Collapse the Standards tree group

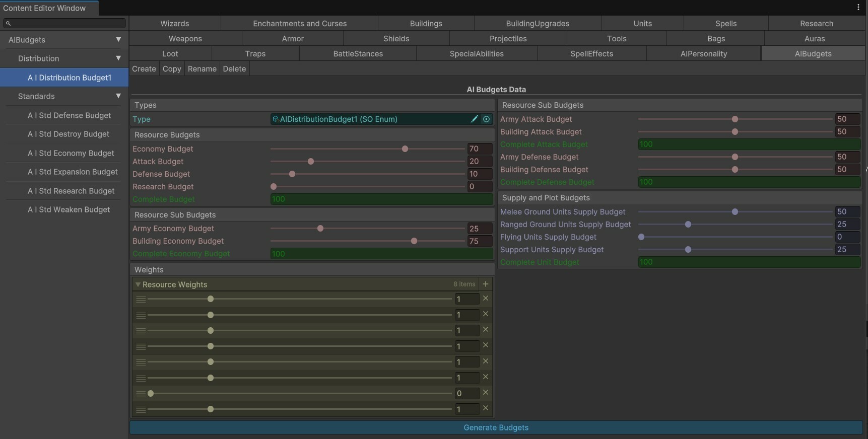pos(118,96)
